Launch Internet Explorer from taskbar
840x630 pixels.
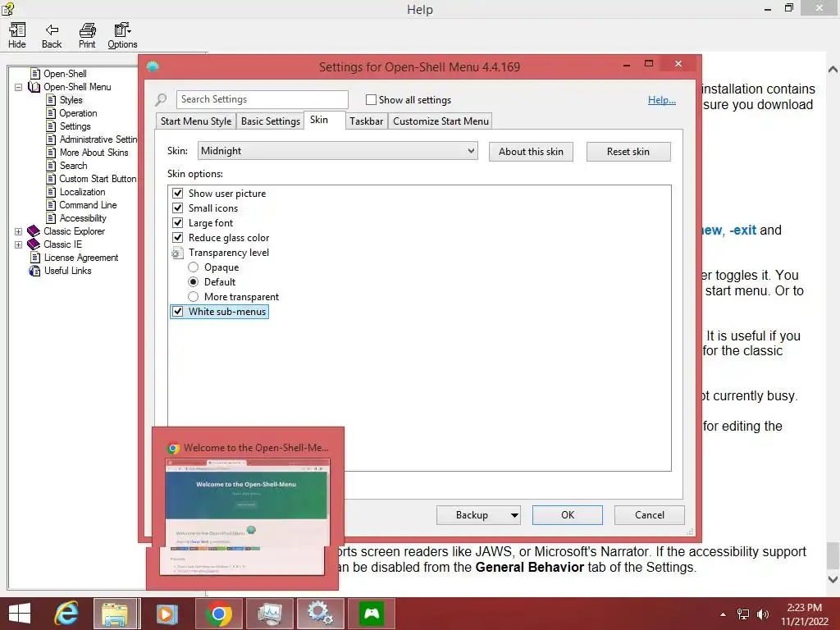tap(67, 614)
